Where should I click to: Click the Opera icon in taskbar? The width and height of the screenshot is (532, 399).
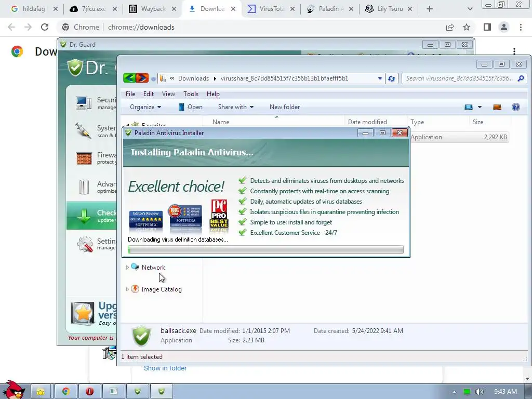pos(89,392)
